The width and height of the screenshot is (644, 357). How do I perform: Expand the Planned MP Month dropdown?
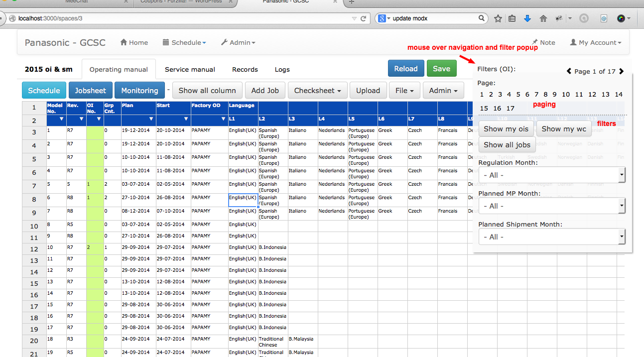[x=551, y=206]
